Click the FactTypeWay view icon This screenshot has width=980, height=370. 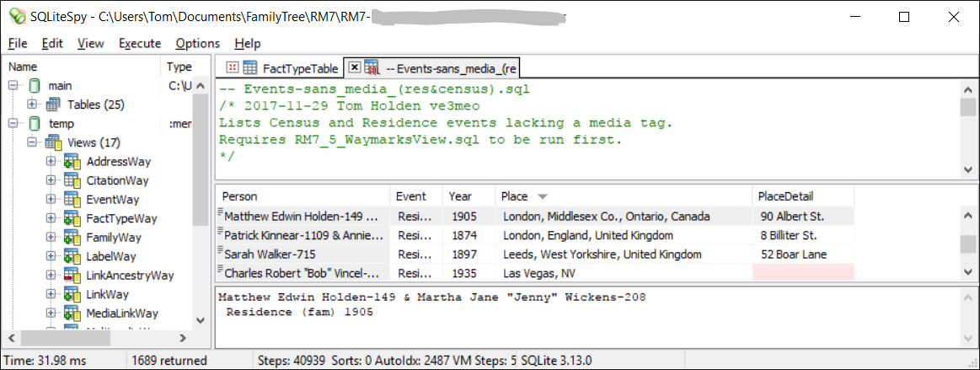(72, 219)
